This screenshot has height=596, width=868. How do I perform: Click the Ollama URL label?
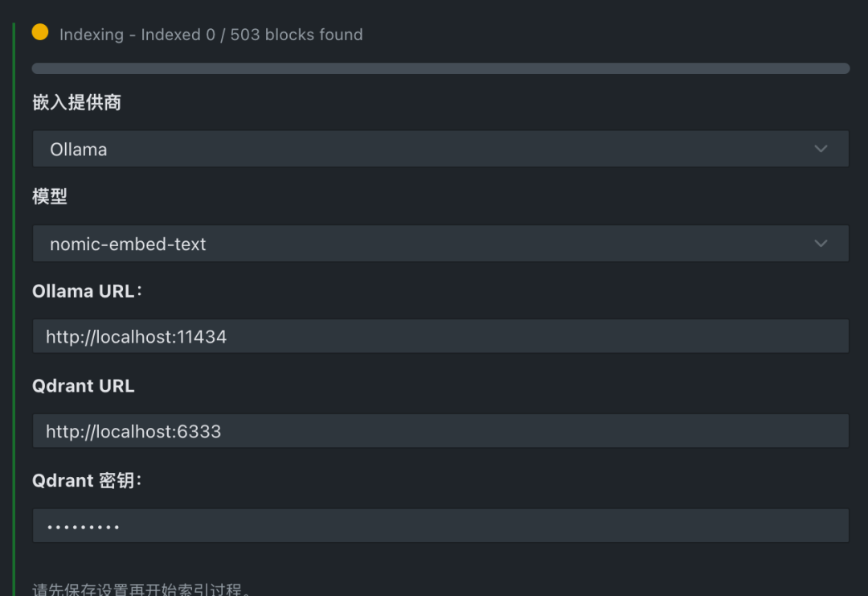point(87,290)
